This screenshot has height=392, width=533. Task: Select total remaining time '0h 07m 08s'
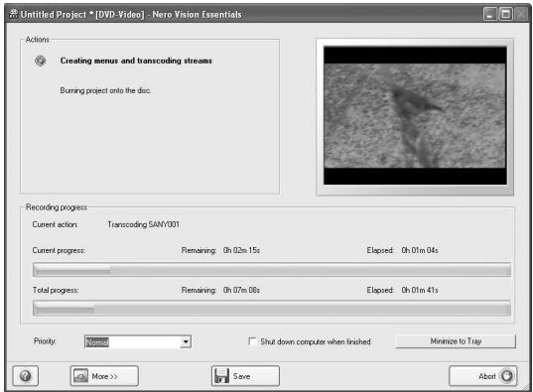point(241,290)
